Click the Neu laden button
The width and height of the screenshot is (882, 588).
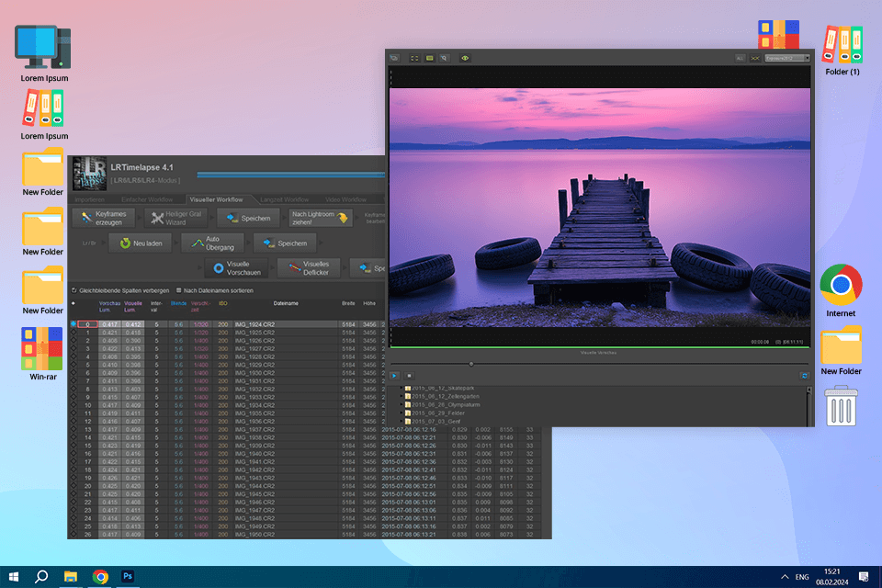(x=140, y=243)
